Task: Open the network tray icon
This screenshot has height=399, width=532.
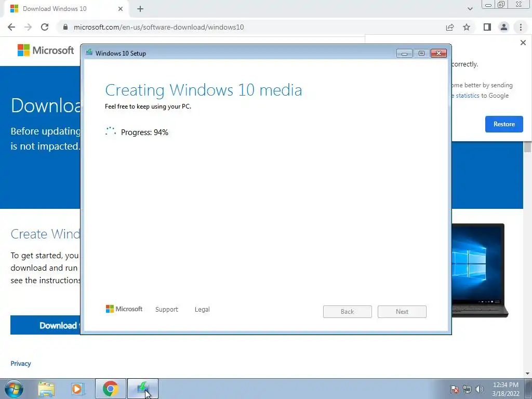Action: pos(467,389)
